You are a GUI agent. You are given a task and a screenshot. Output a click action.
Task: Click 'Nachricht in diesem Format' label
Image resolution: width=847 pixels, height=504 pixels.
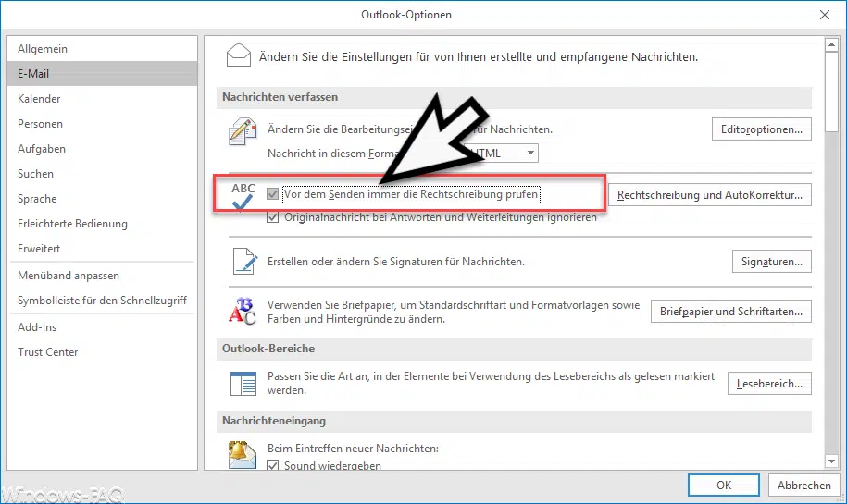click(332, 154)
